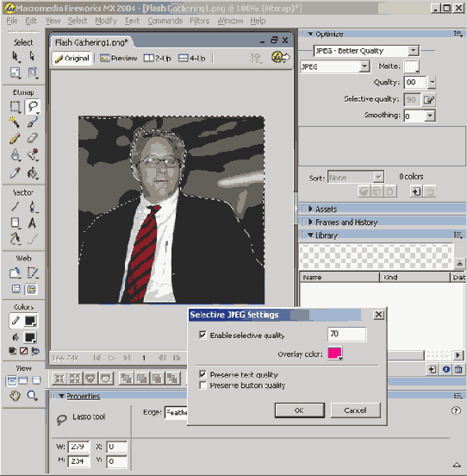
Task: Select the Zoom magnifier tool
Action: 32,395
